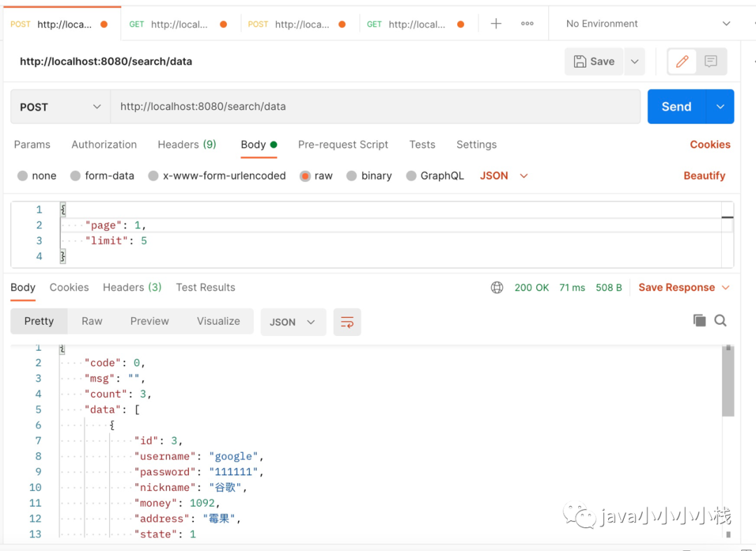Expand the arrow next to Save

click(x=634, y=61)
